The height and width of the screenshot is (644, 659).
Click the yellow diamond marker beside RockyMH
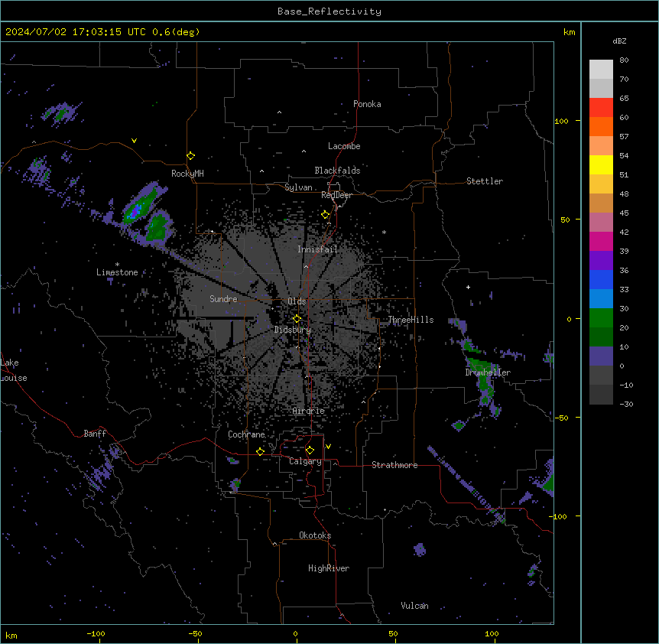click(x=191, y=156)
